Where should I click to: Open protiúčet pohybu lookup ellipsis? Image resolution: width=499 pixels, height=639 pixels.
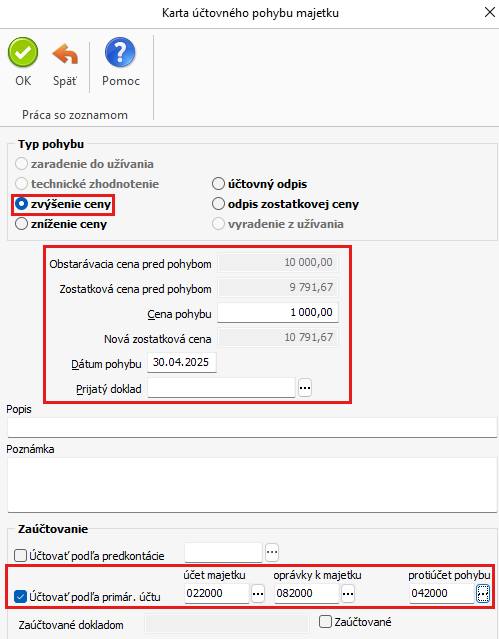point(483,593)
